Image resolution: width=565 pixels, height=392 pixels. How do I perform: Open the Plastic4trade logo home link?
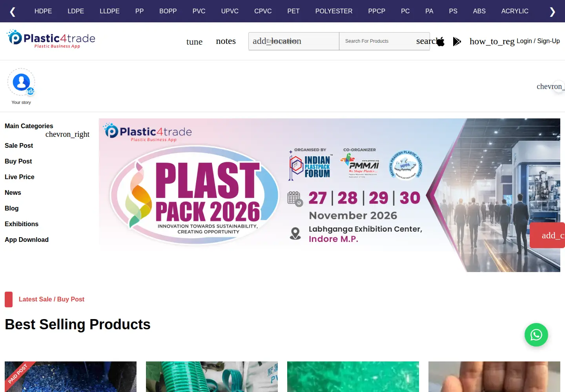(51, 39)
